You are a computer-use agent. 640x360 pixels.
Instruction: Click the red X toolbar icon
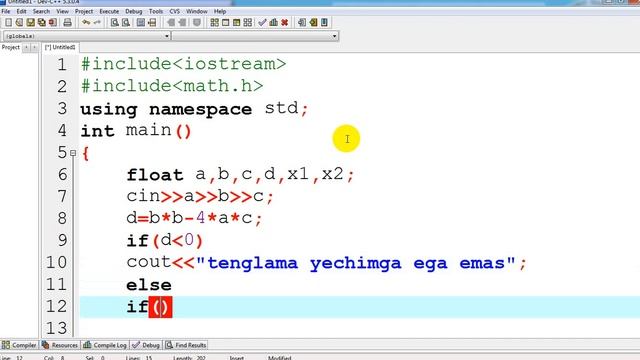click(x=284, y=22)
